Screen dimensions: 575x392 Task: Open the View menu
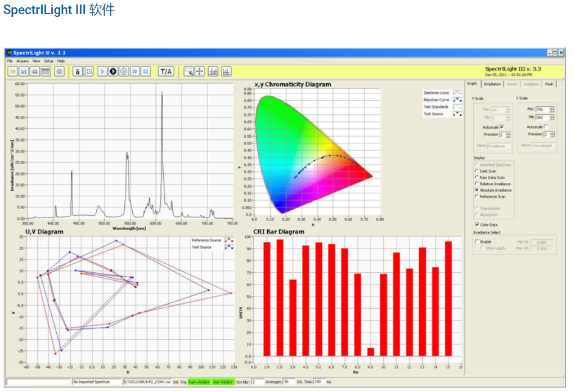click(37, 61)
